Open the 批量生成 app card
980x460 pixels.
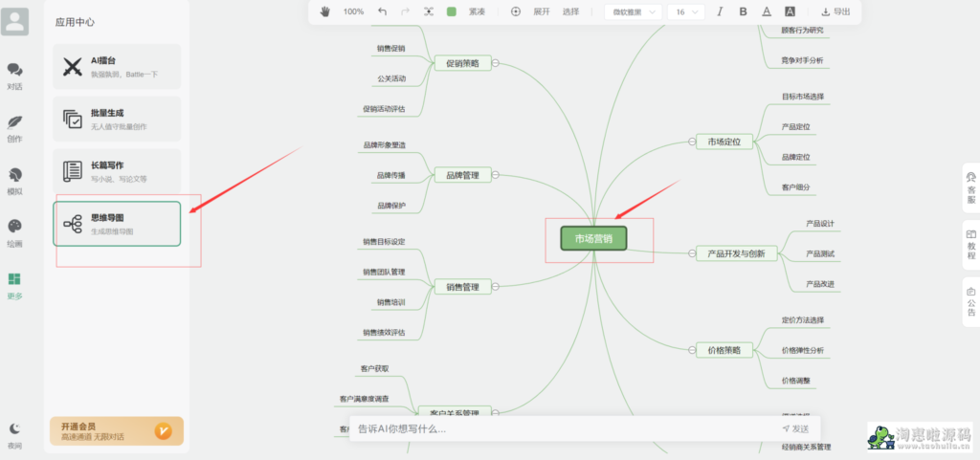tap(117, 119)
